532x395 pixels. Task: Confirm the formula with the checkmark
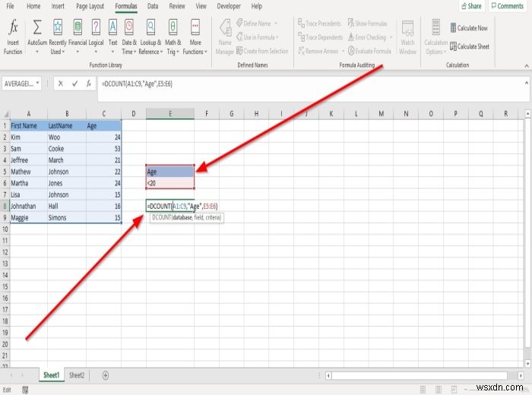pos(74,84)
